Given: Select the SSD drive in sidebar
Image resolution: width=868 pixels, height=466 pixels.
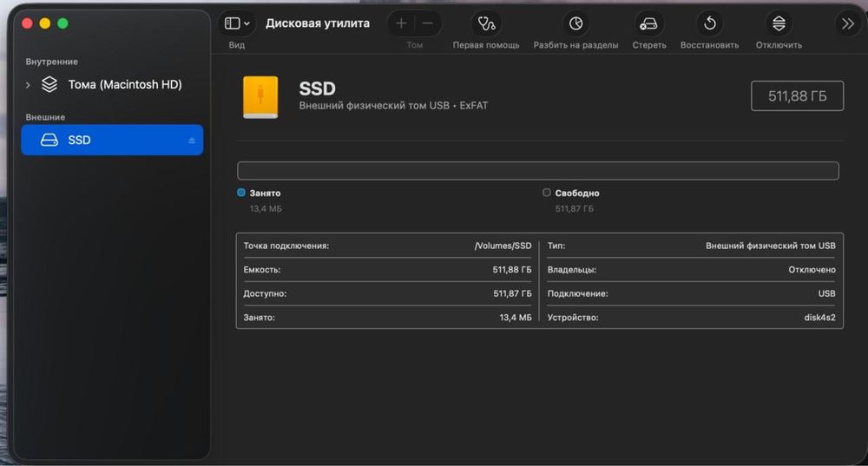Looking at the screenshot, I should point(112,140).
